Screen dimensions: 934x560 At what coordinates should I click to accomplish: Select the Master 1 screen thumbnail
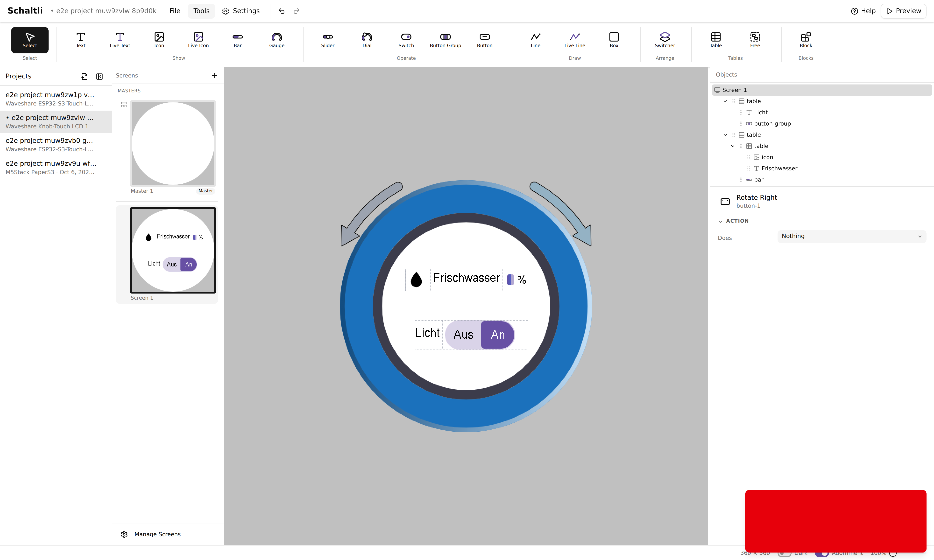[x=173, y=143]
